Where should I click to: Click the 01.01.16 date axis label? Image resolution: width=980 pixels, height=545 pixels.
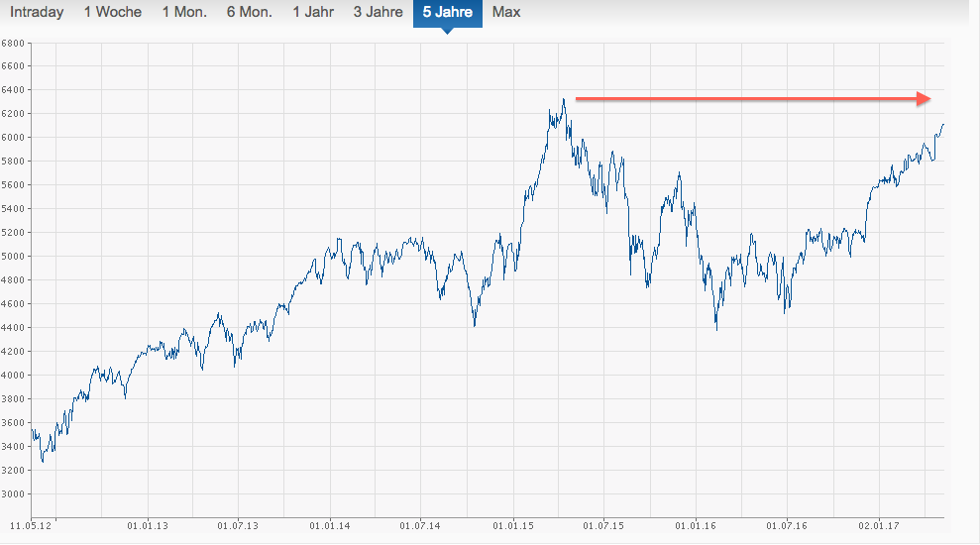pos(697,525)
